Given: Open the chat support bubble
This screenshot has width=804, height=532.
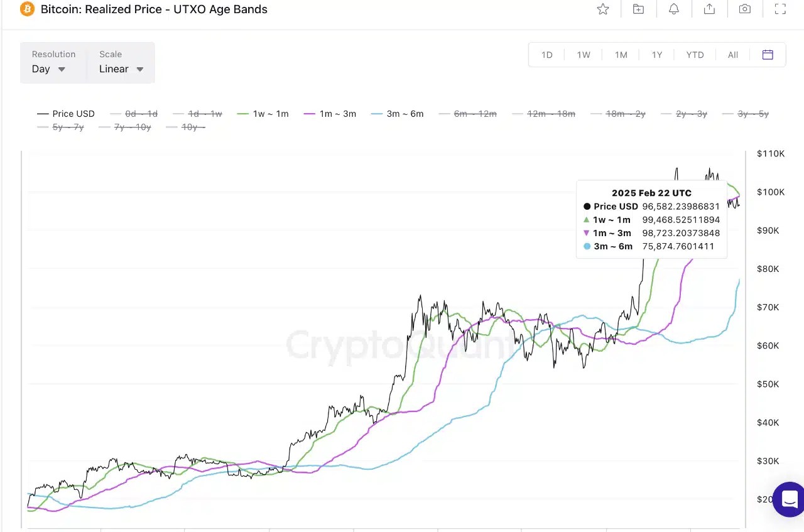Looking at the screenshot, I should [789, 499].
